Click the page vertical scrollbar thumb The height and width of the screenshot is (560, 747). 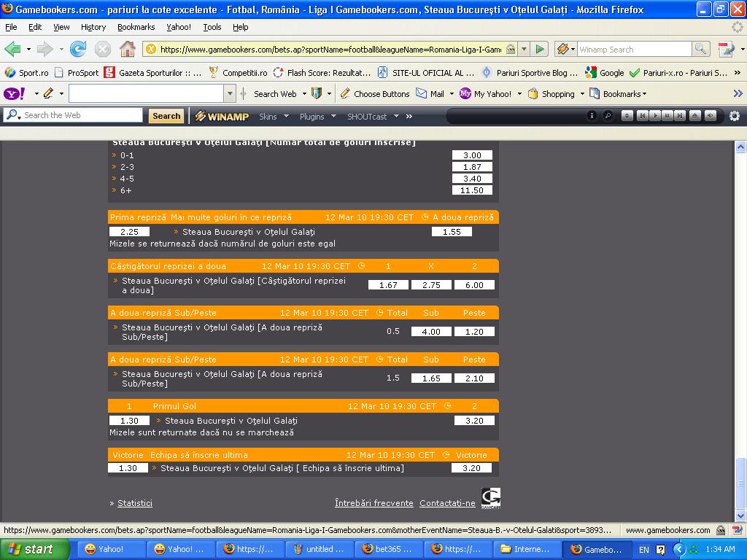click(x=740, y=483)
